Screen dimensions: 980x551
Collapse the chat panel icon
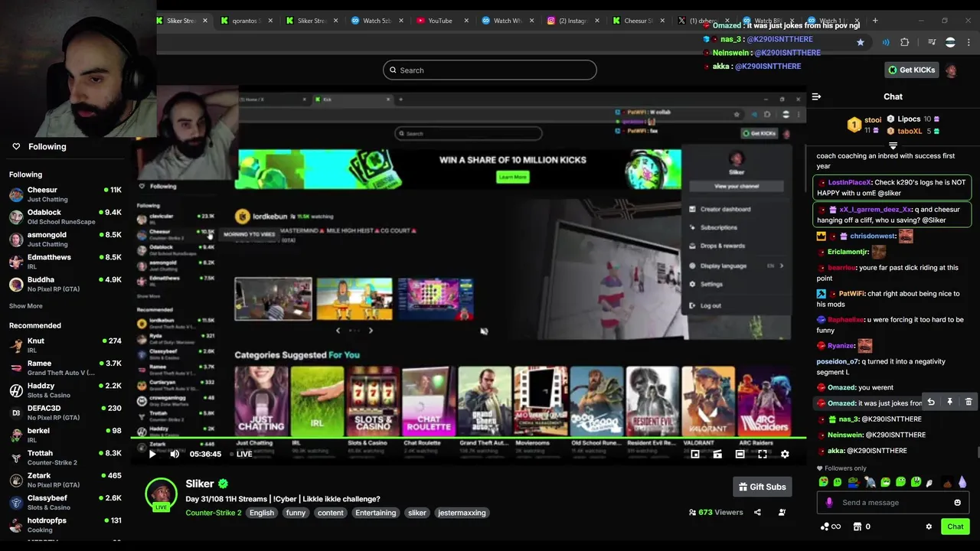coord(816,96)
